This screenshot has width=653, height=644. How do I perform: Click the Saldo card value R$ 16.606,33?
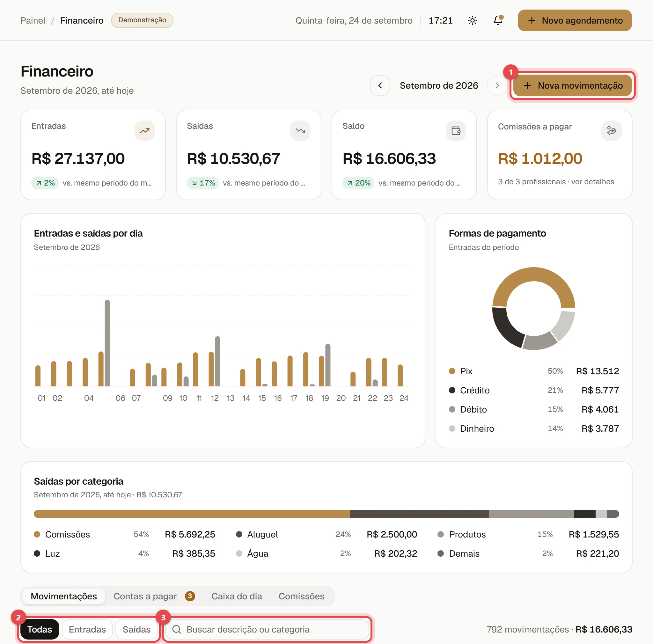[389, 158]
